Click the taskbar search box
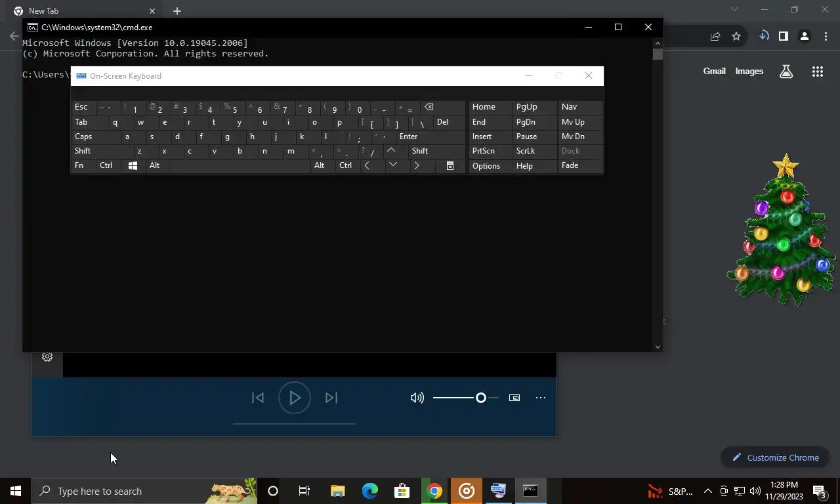Image resolution: width=840 pixels, height=504 pixels. pos(144,491)
